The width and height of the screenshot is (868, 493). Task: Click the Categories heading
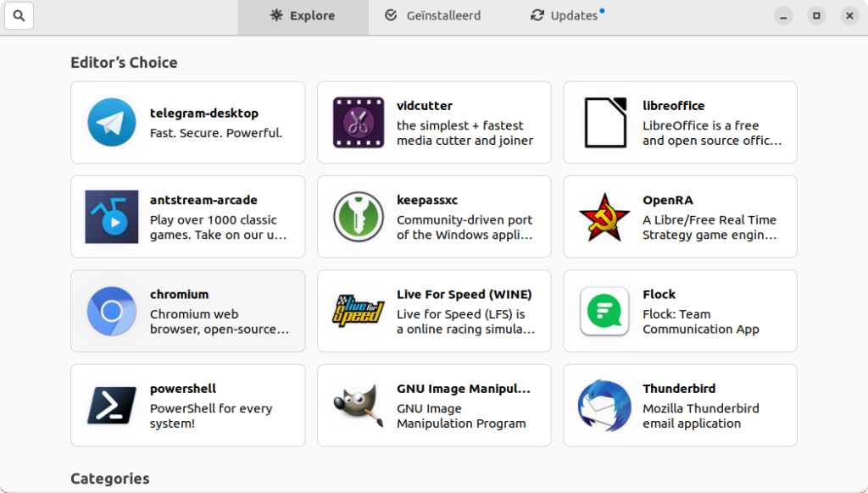[110, 479]
